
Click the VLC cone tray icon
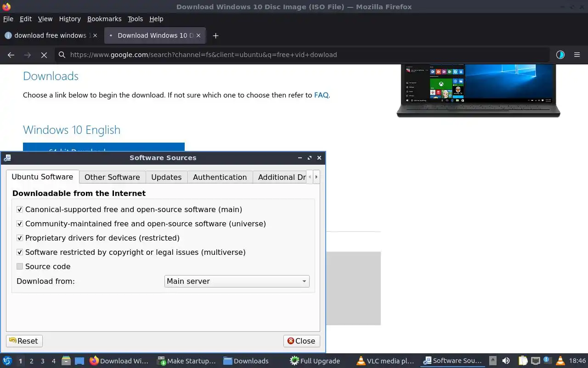point(560,361)
